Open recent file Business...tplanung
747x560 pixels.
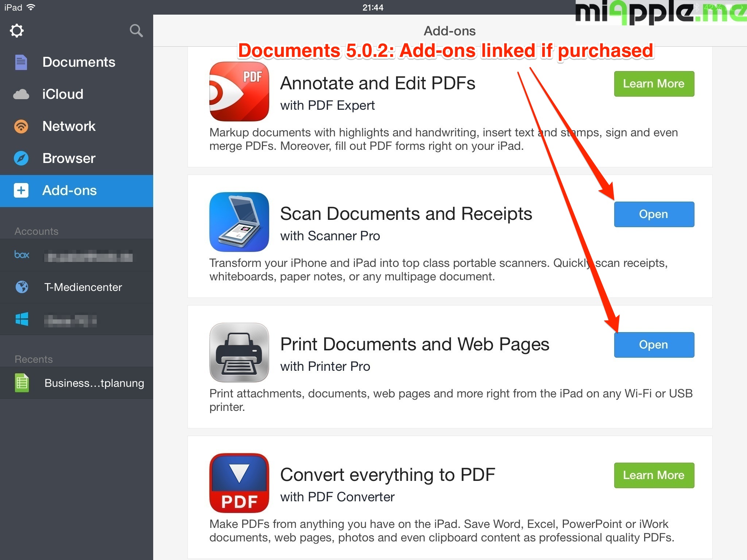[x=93, y=383]
